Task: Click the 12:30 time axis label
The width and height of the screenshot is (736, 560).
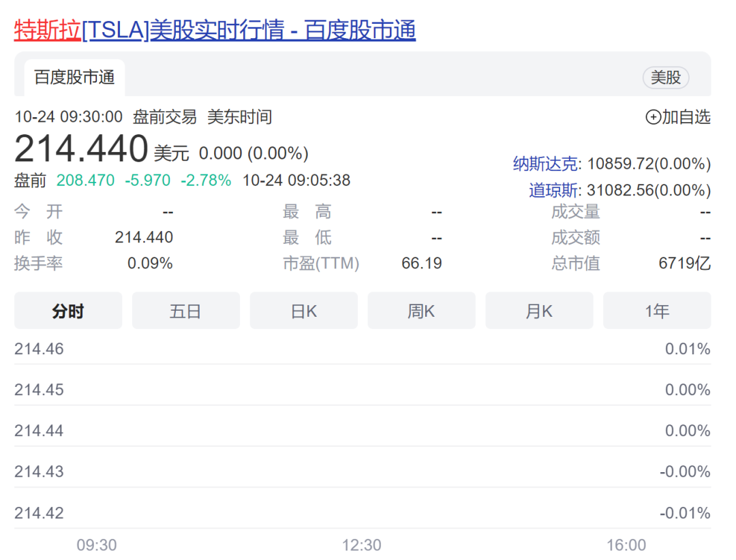Action: coord(361,545)
